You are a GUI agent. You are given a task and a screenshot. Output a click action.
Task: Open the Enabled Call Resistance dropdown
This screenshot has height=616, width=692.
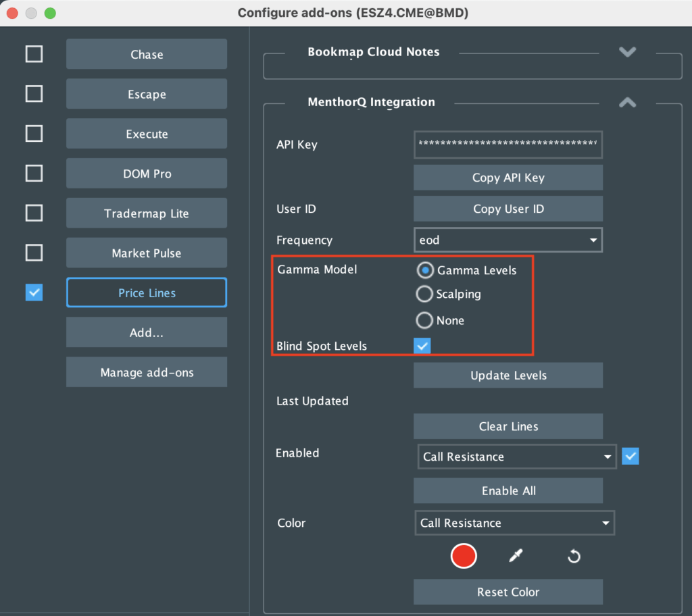click(517, 457)
